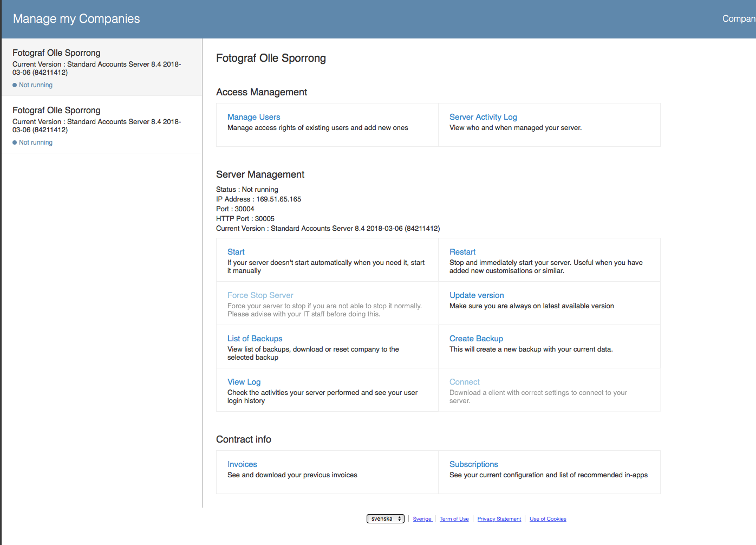This screenshot has height=545, width=756.
Task: Click the IP Address 169.51.65.165 text
Action: click(258, 199)
